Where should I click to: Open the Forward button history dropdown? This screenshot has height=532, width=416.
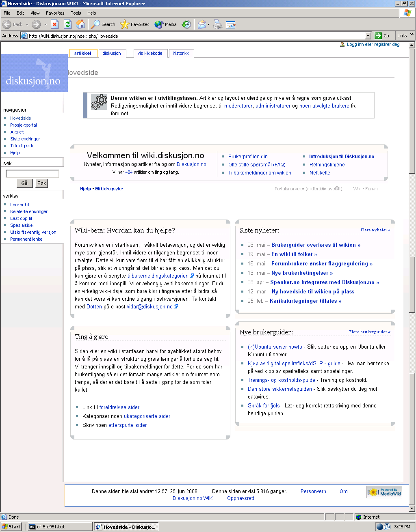point(45,24)
